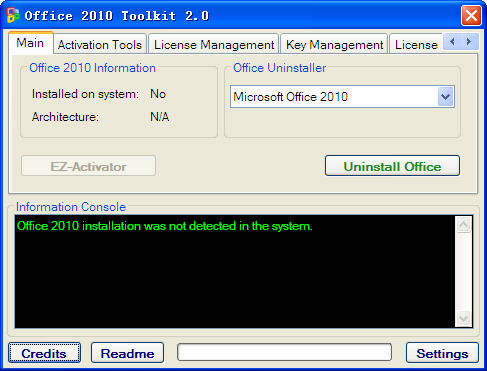Screen dimensions: 487x371
Task: Click the tab scroll right arrow
Action: click(x=469, y=42)
